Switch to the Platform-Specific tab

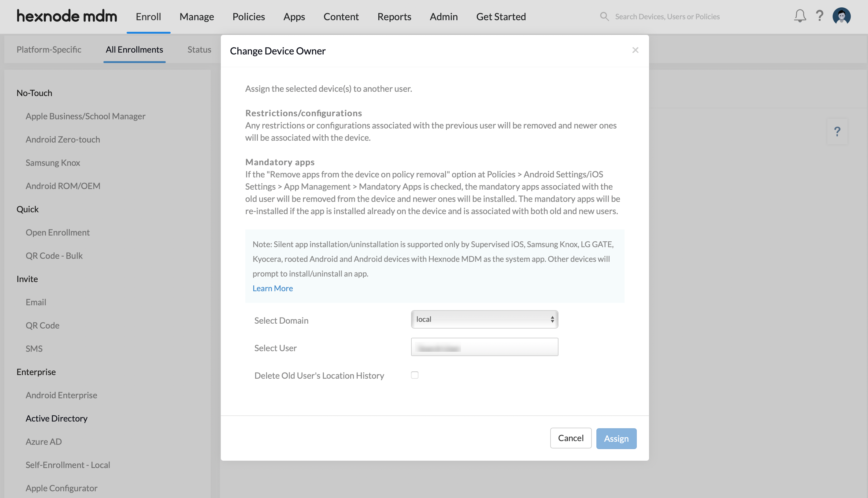(49, 49)
